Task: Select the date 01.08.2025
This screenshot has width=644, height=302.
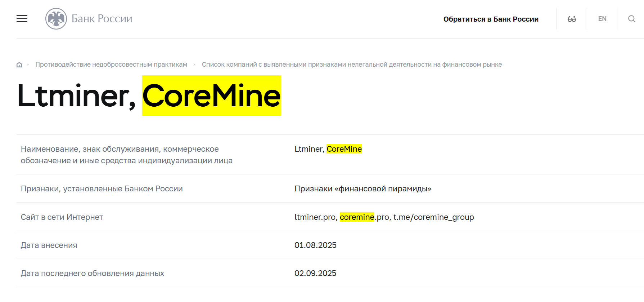Action: [x=315, y=245]
